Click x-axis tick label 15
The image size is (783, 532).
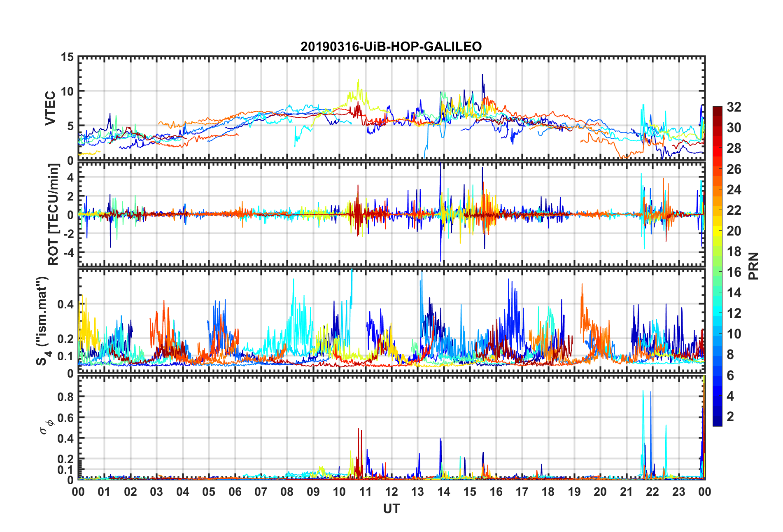click(470, 492)
